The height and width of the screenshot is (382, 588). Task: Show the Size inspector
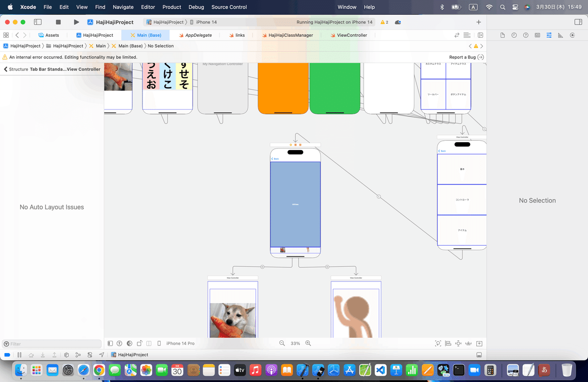pyautogui.click(x=561, y=35)
